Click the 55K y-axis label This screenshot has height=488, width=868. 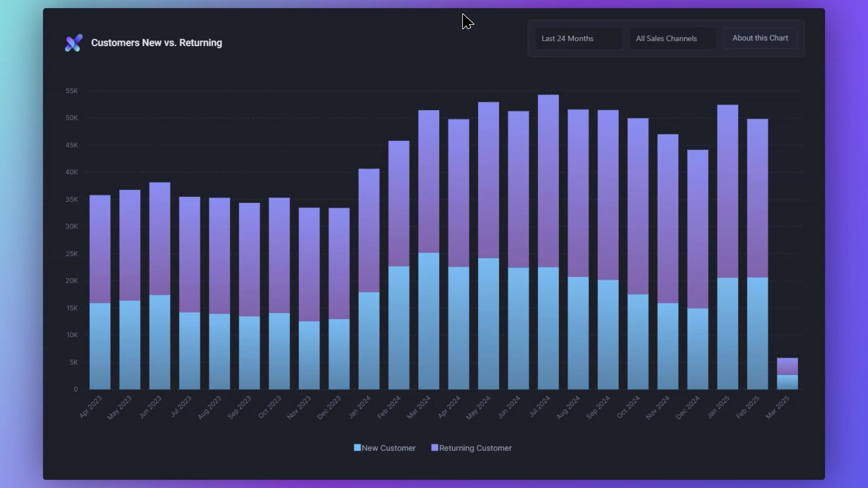pos(71,91)
